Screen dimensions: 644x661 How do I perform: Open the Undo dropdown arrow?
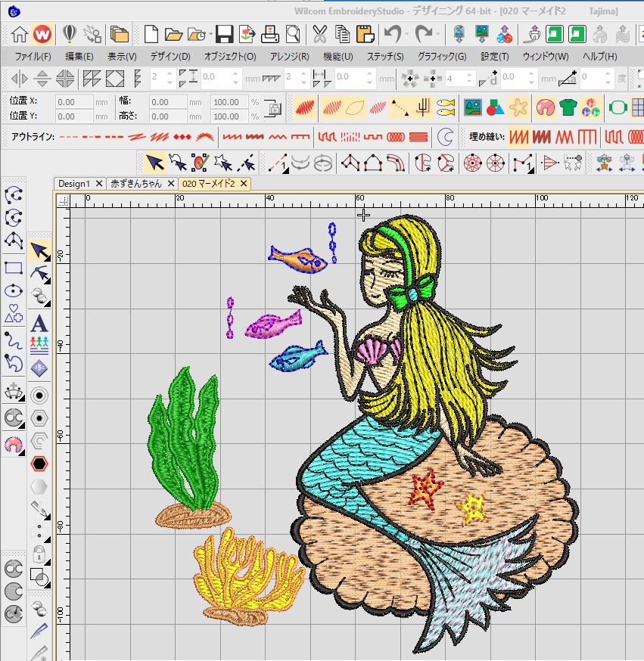pos(407,34)
